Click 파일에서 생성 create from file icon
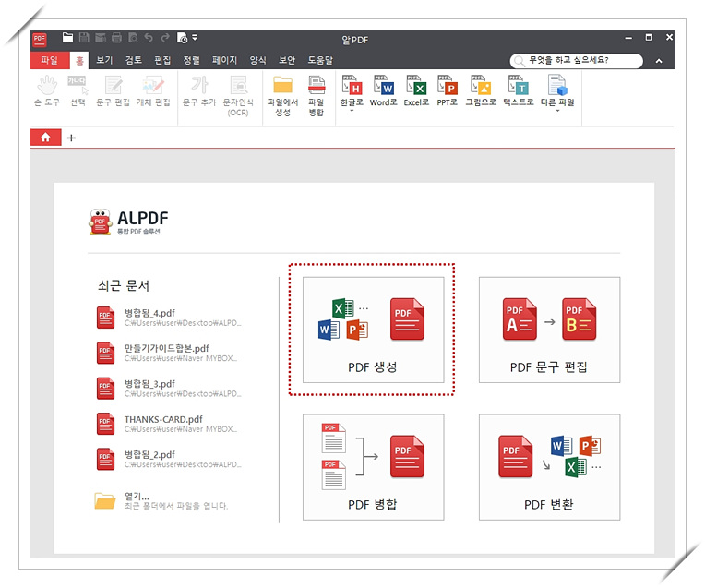 [x=282, y=96]
